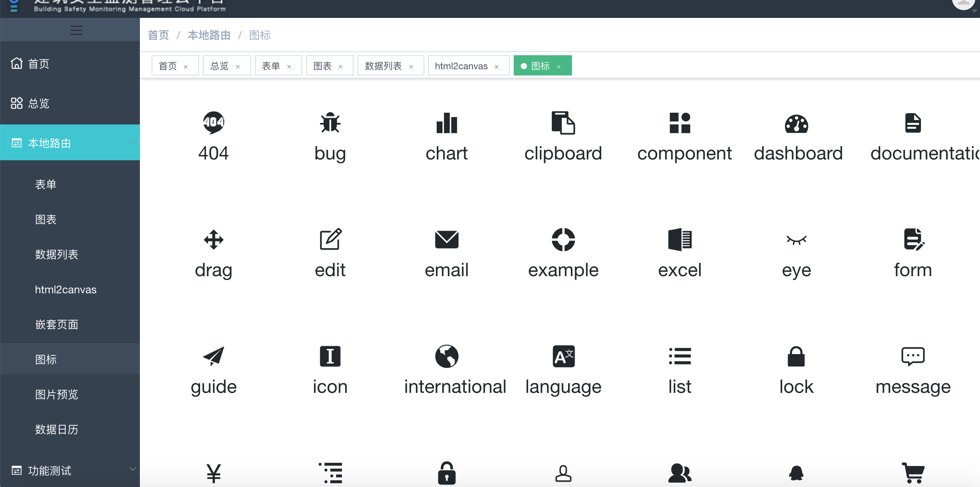Select the excel icon

coord(680,240)
